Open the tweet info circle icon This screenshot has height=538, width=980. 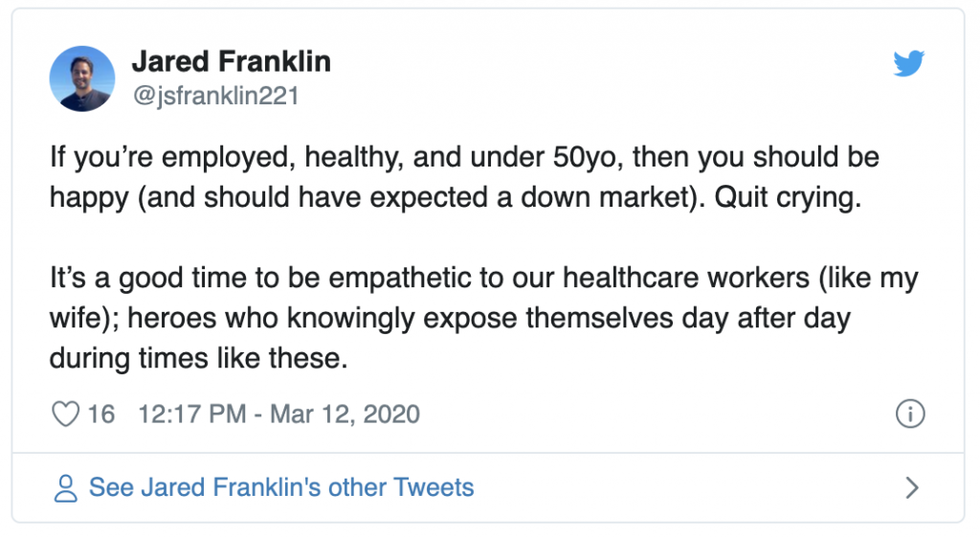pos(909,415)
